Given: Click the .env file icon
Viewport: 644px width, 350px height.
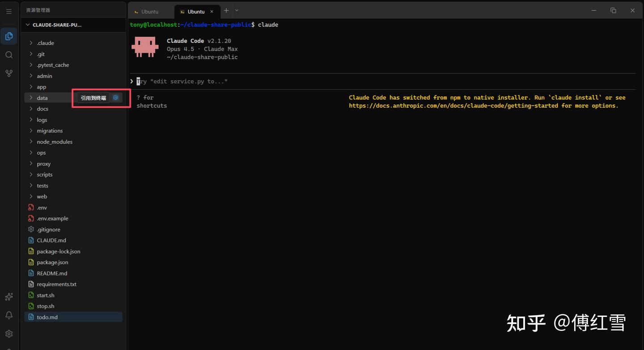Looking at the screenshot, I should coord(31,208).
